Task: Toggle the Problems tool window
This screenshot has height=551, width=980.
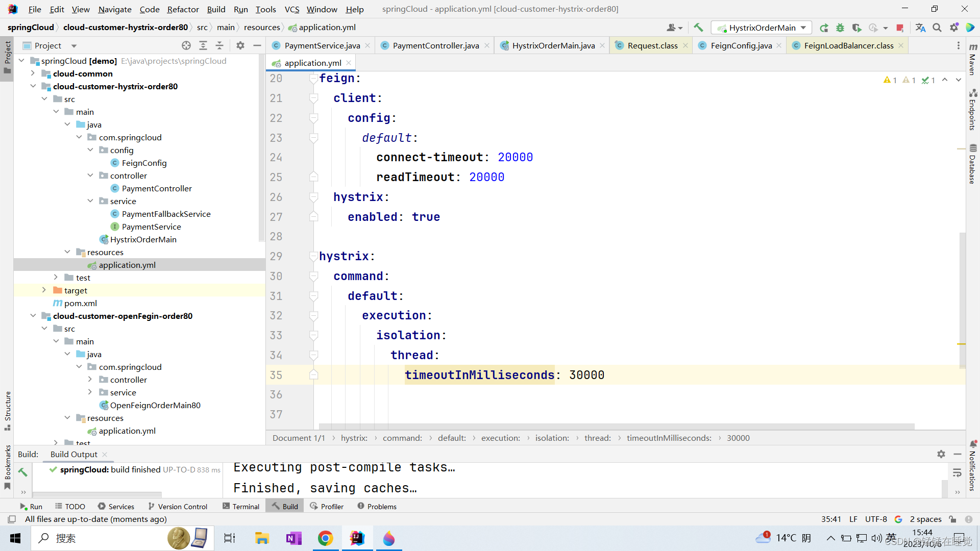Action: [x=381, y=506]
